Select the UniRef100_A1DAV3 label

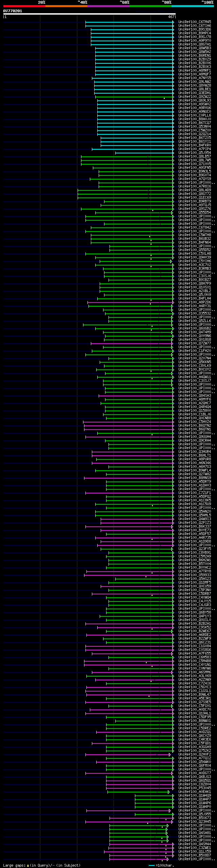tap(195, 485)
